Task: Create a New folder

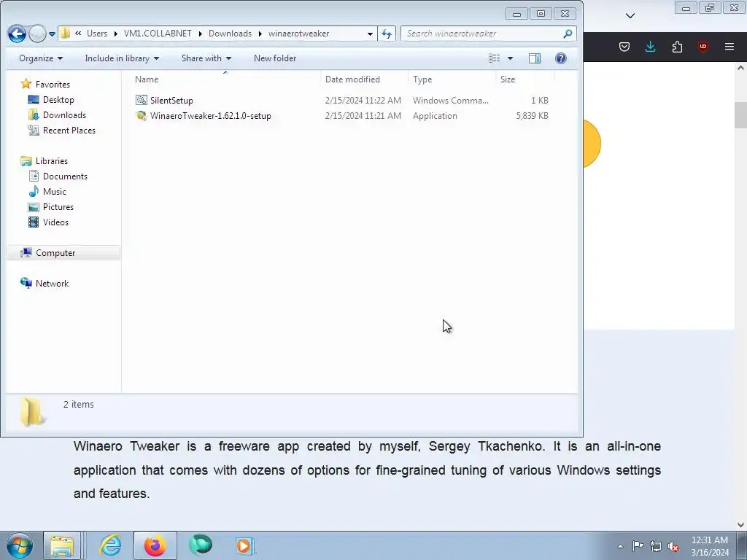Action: point(275,58)
